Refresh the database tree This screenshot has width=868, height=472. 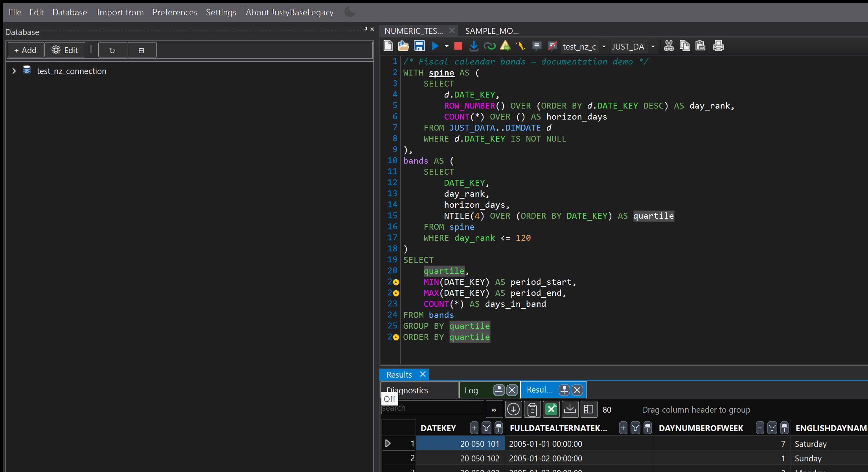pyautogui.click(x=112, y=50)
